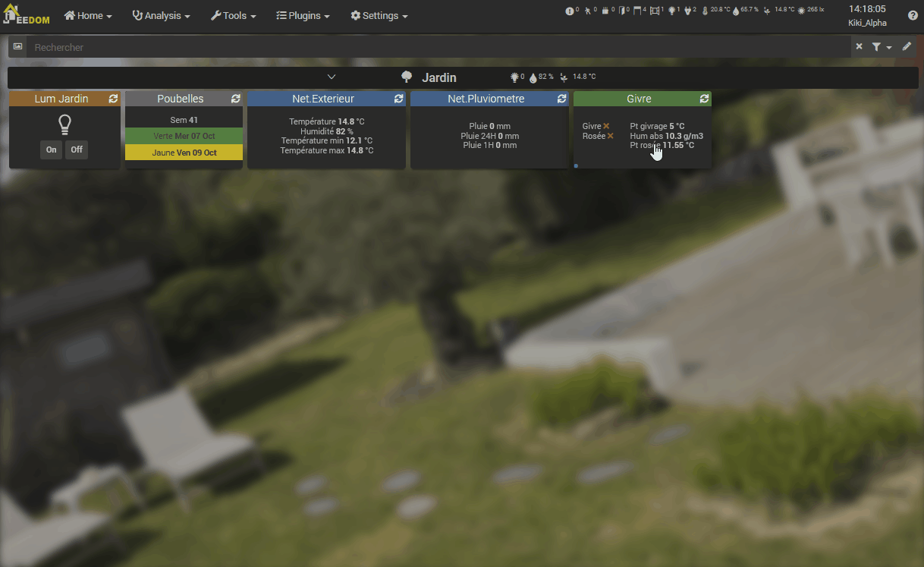Click the Givre frost status indicator
Screen dimensions: 924x567
(x=606, y=126)
